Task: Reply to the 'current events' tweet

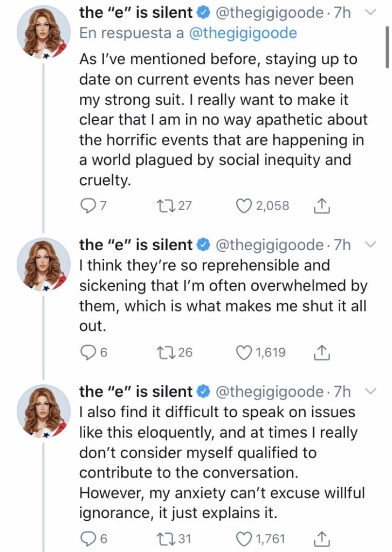Action: (x=87, y=205)
